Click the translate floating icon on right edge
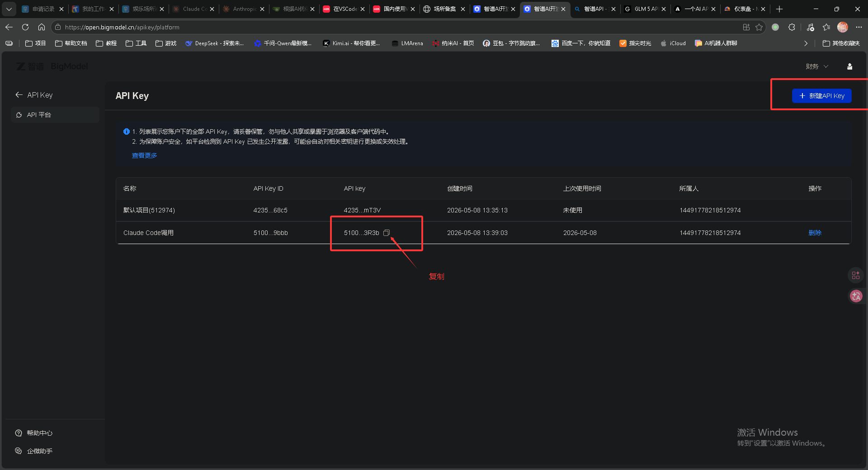The image size is (868, 470). pos(856,296)
